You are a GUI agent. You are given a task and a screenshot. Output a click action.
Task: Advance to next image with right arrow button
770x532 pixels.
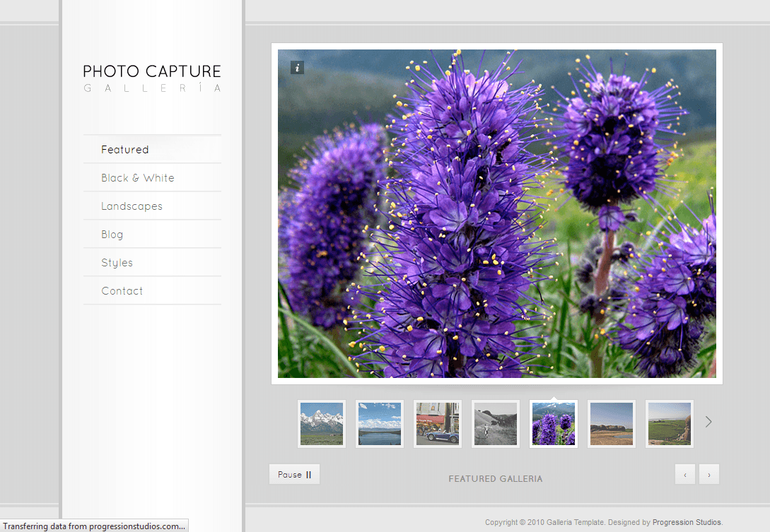point(708,475)
